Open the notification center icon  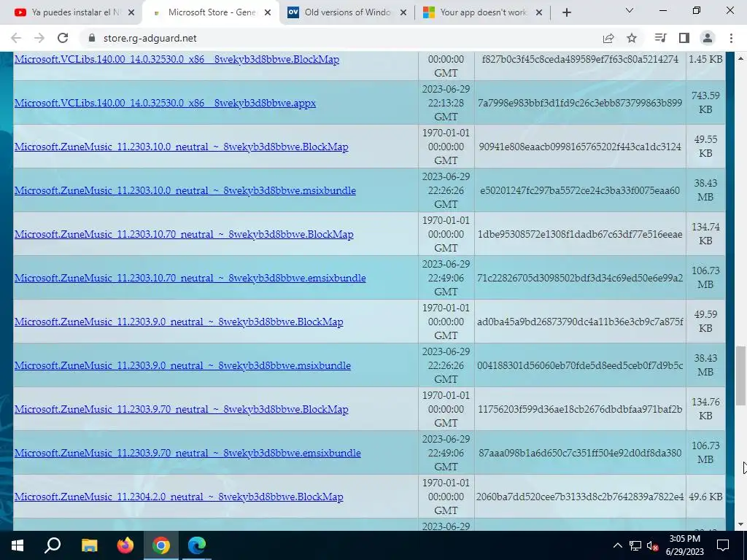click(x=723, y=545)
